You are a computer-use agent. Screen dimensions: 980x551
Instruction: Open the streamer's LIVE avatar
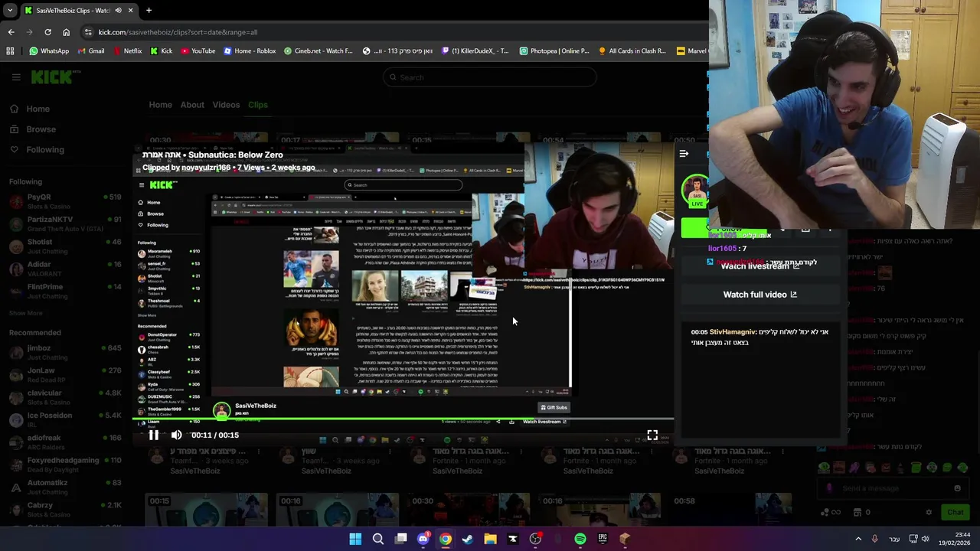(x=696, y=191)
